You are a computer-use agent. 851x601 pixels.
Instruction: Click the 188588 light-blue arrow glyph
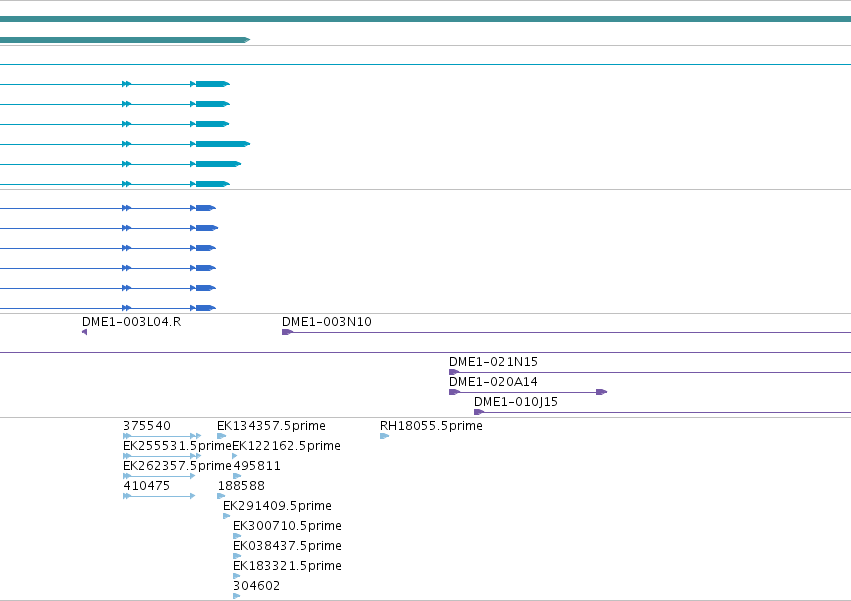[x=221, y=496]
